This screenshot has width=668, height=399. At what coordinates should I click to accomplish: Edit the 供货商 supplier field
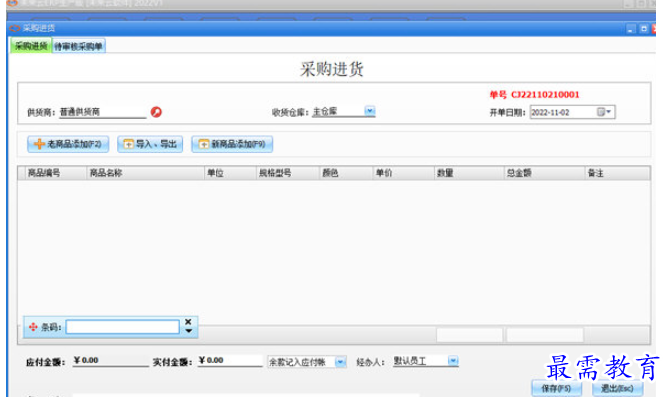tap(102, 112)
